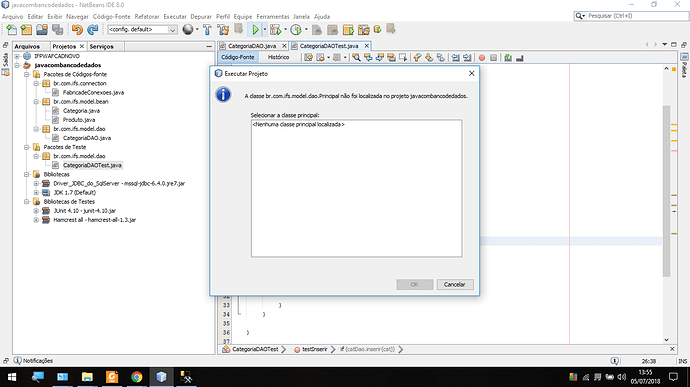Click the green Run Project button

tap(255, 29)
